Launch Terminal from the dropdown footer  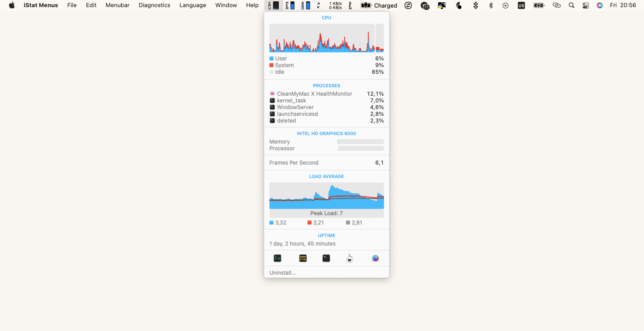coord(326,258)
